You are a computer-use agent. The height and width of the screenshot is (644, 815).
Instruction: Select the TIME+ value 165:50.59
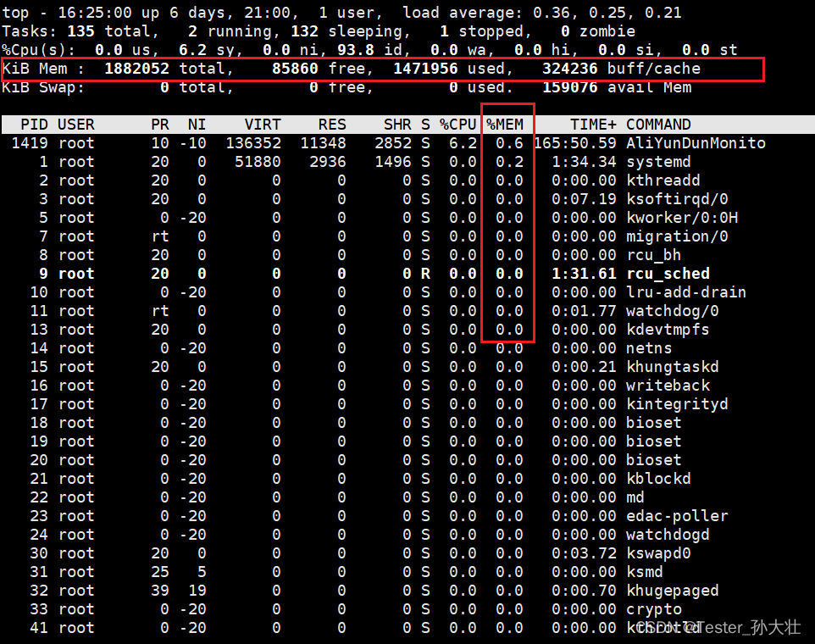(575, 143)
